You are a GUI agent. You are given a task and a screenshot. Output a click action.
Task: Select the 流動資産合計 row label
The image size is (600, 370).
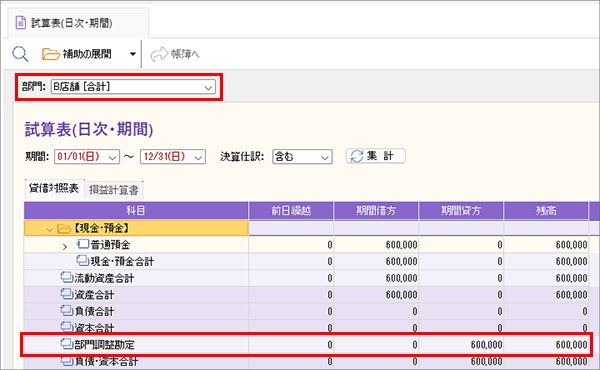[104, 278]
